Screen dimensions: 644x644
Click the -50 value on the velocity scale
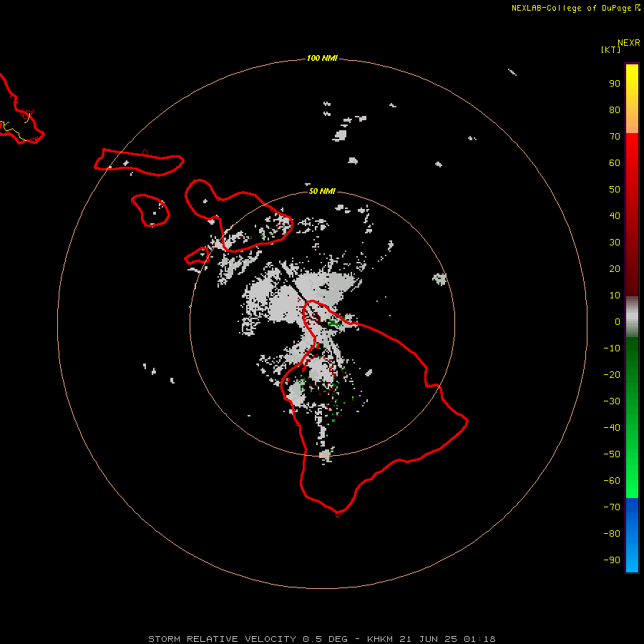[x=612, y=454]
